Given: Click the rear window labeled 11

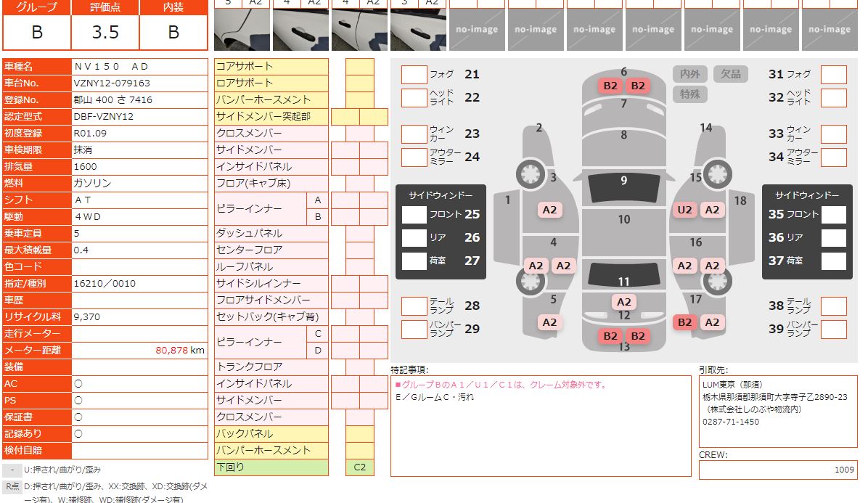Looking at the screenshot, I should click(x=623, y=276).
